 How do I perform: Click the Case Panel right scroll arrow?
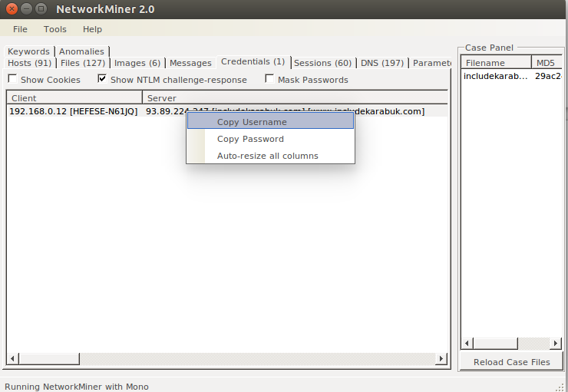[555, 343]
